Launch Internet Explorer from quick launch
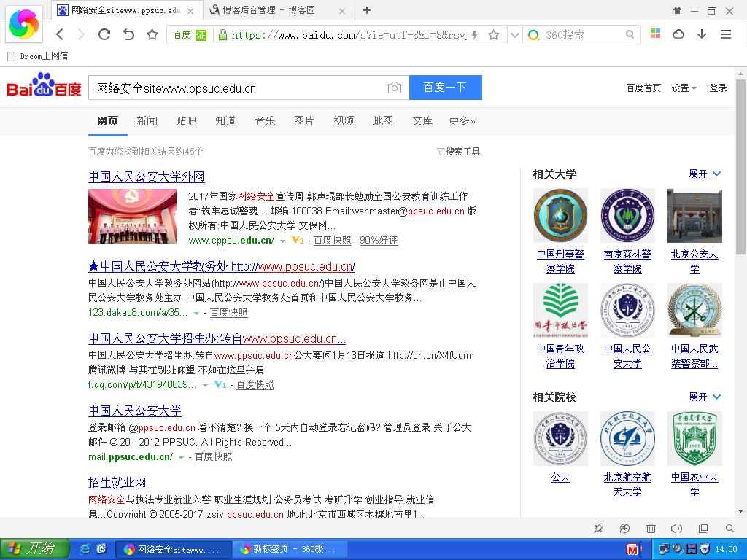The width and height of the screenshot is (747, 560). [85, 549]
